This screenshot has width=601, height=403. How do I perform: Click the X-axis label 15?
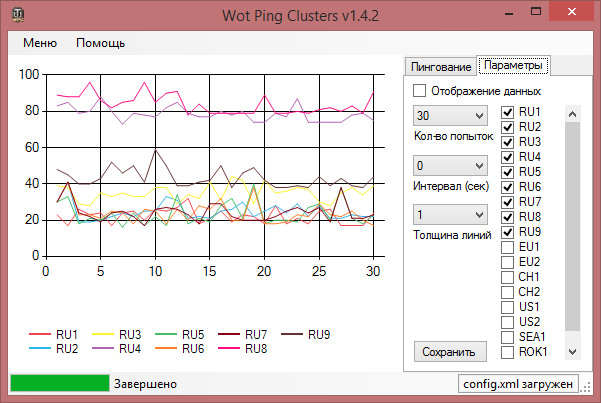209,271
